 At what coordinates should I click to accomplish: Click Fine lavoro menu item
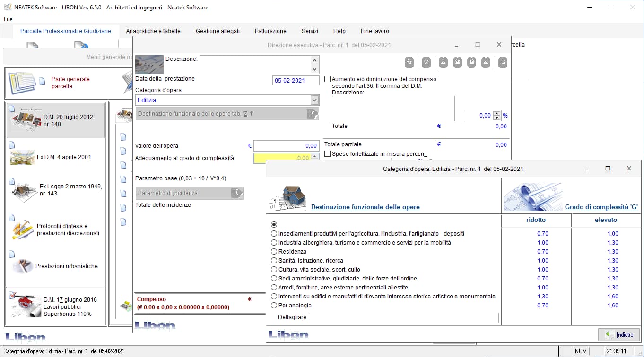pos(374,31)
